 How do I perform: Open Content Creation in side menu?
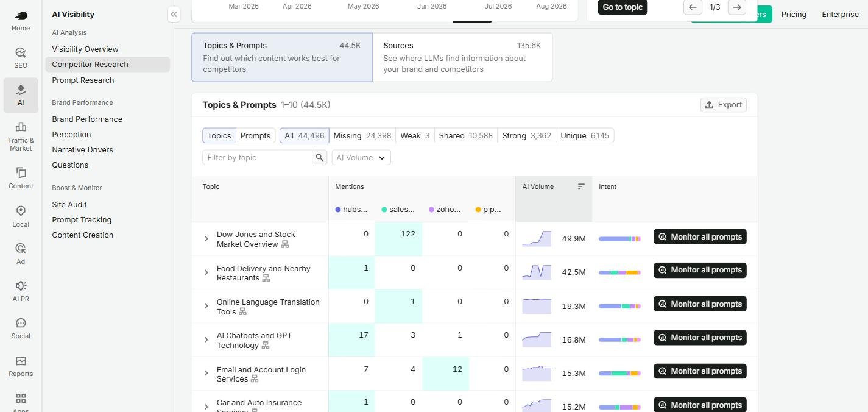[x=82, y=235]
